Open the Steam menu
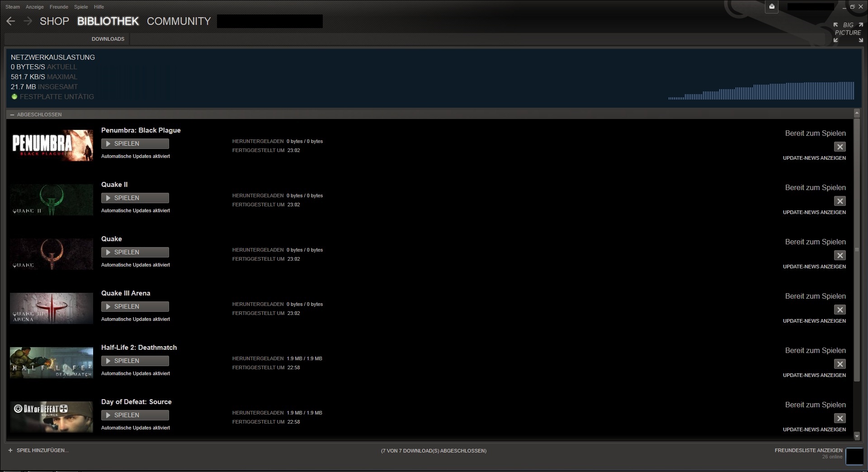 (13, 7)
